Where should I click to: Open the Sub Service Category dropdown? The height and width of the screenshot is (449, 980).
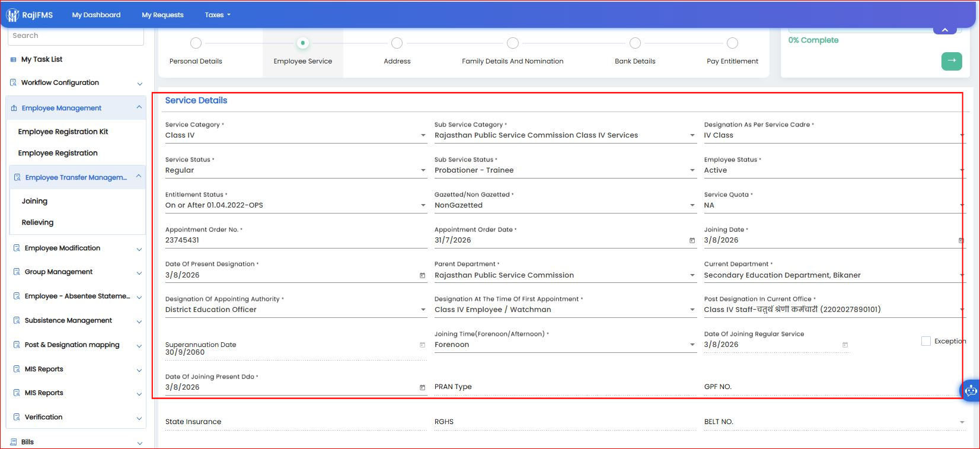click(x=565, y=135)
